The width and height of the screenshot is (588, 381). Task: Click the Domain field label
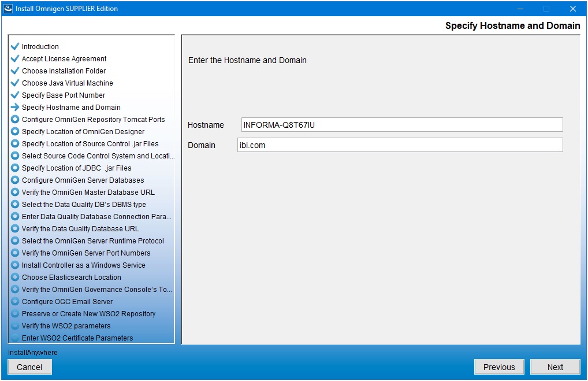tap(202, 145)
